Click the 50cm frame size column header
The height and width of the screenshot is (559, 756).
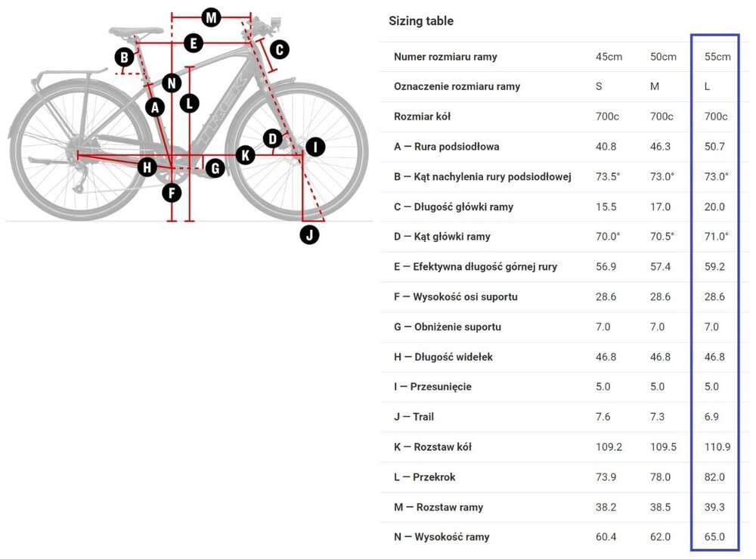click(x=663, y=57)
